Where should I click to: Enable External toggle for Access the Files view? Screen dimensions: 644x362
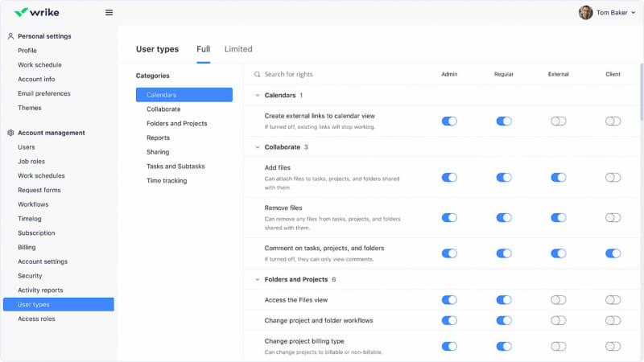(x=558, y=299)
